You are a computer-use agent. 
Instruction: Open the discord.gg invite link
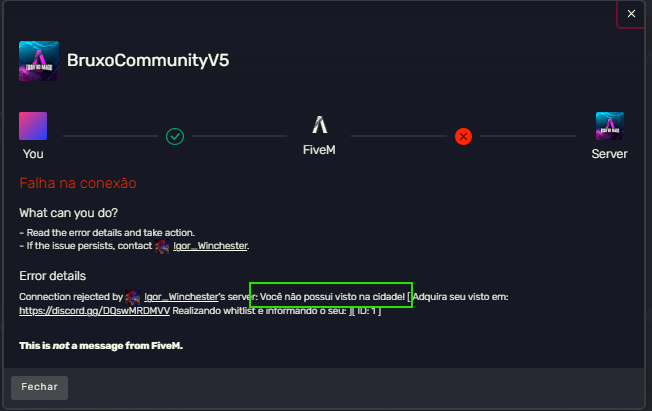pyautogui.click(x=95, y=312)
